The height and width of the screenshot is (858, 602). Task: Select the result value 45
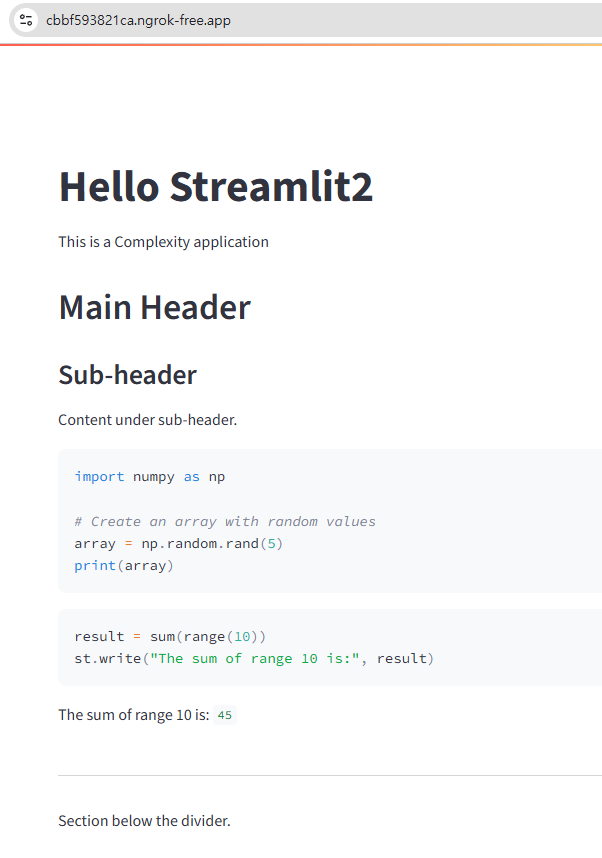coord(224,715)
